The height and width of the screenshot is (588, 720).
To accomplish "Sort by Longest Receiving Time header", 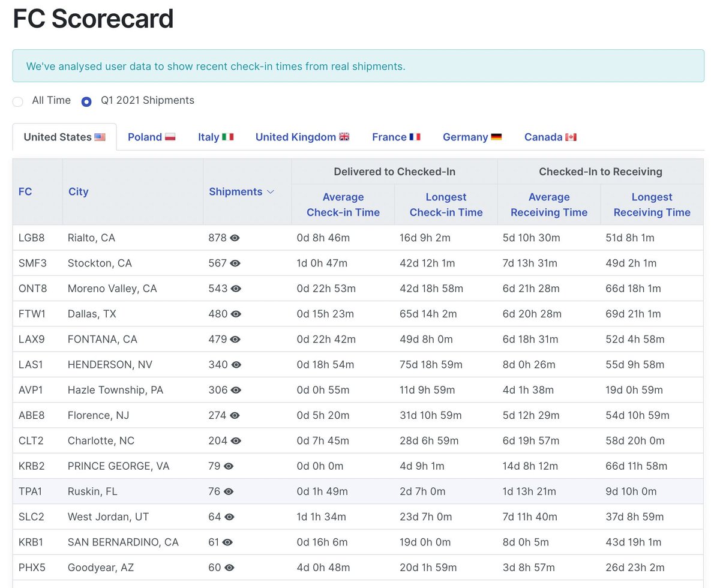I will [652, 205].
